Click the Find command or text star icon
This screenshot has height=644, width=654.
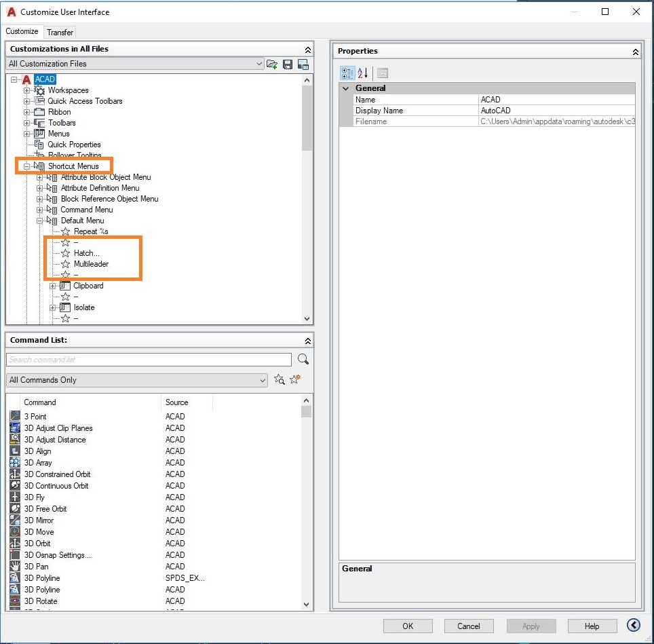(279, 379)
